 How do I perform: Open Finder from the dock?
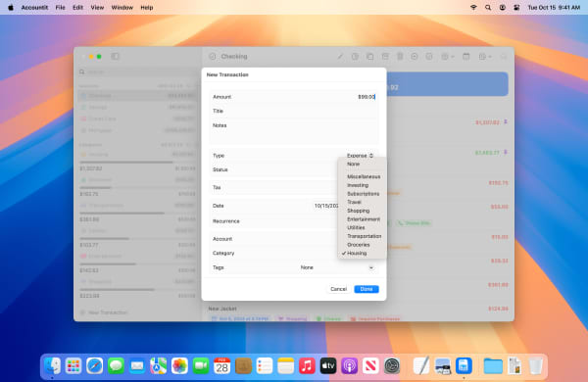click(x=52, y=366)
